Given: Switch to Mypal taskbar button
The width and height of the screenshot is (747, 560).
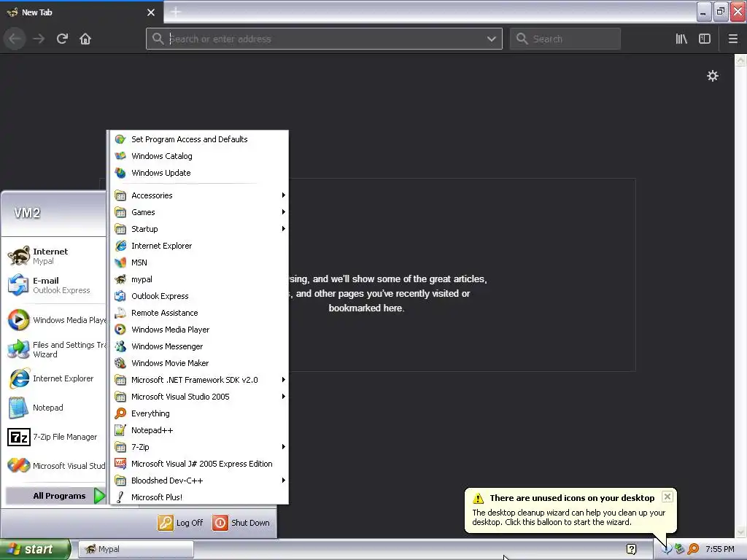Looking at the screenshot, I should pyautogui.click(x=136, y=549).
